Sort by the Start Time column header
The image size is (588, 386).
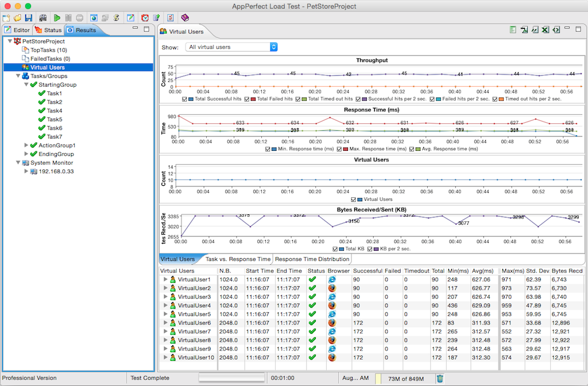coord(260,271)
